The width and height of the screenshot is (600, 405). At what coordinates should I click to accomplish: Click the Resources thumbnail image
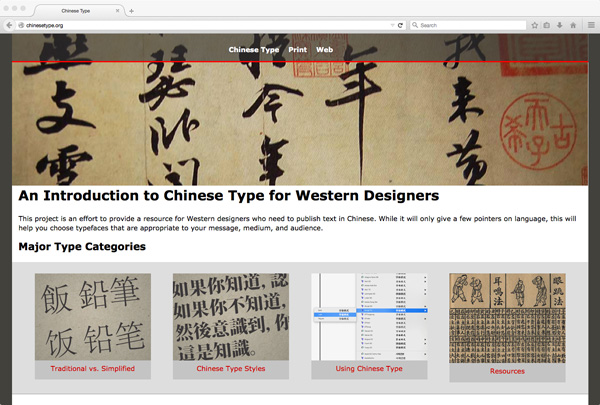pyautogui.click(x=507, y=318)
